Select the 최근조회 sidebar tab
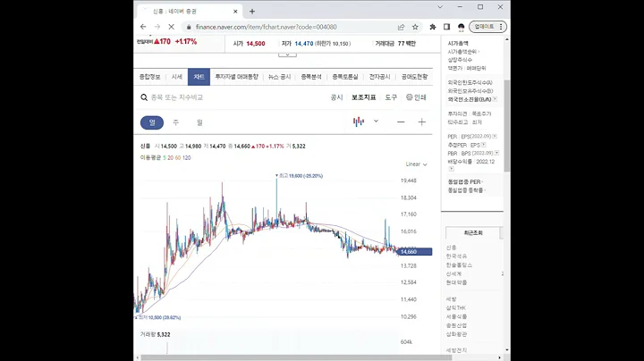The height and width of the screenshot is (361, 644). (473, 232)
